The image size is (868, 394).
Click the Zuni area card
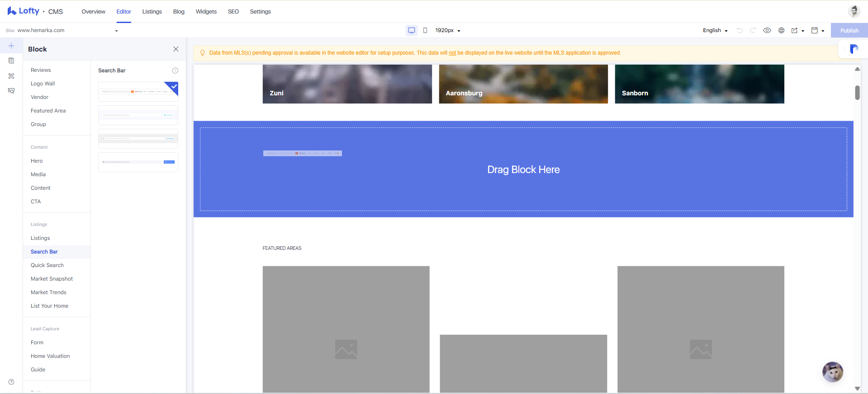coord(347,84)
